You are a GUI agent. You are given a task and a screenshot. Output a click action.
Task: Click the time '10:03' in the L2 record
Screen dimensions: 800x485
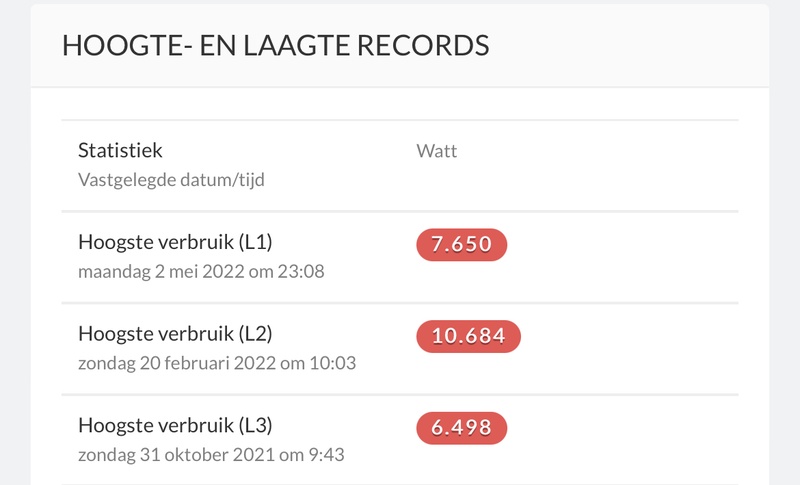click(335, 363)
